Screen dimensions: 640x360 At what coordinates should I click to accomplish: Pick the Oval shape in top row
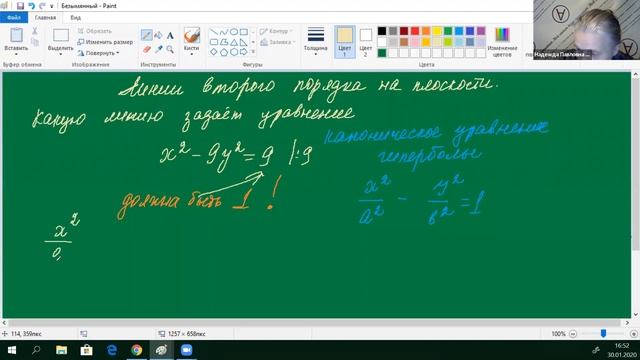(x=234, y=31)
